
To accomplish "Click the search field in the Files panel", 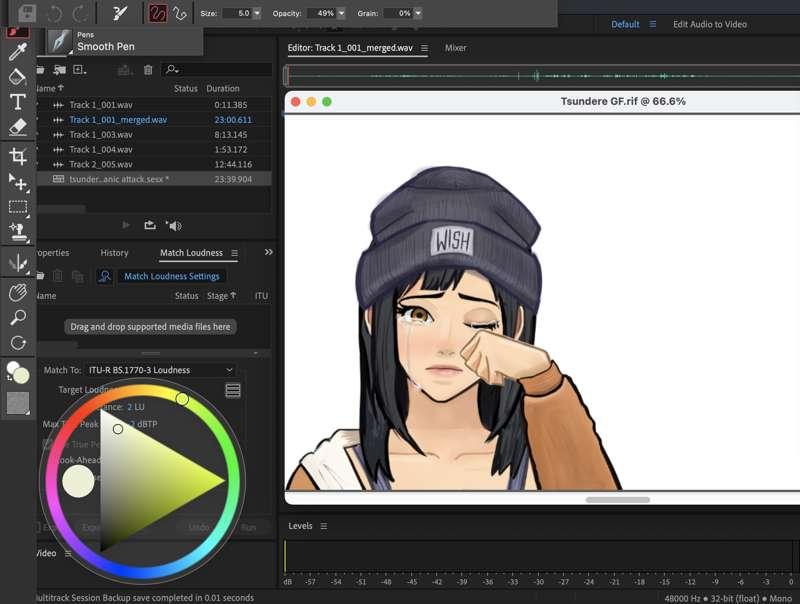I will (x=216, y=69).
